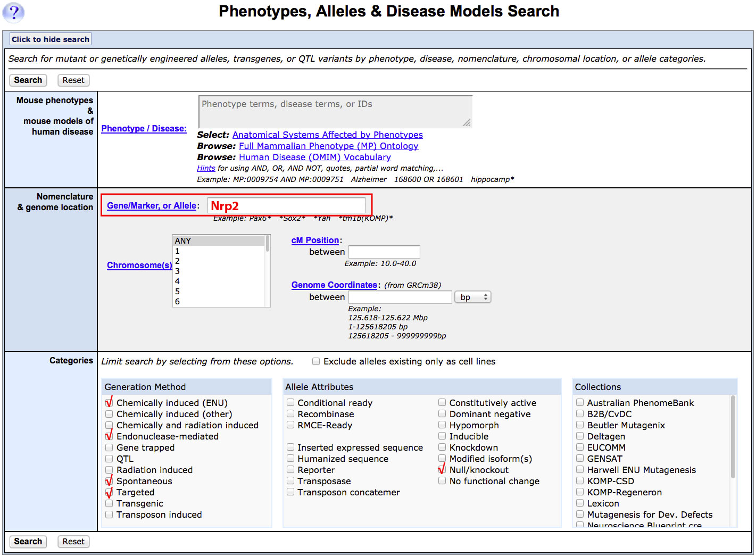The width and height of the screenshot is (756, 556).
Task: Open the Gene/Marker, or Allele link
Action: click(152, 206)
